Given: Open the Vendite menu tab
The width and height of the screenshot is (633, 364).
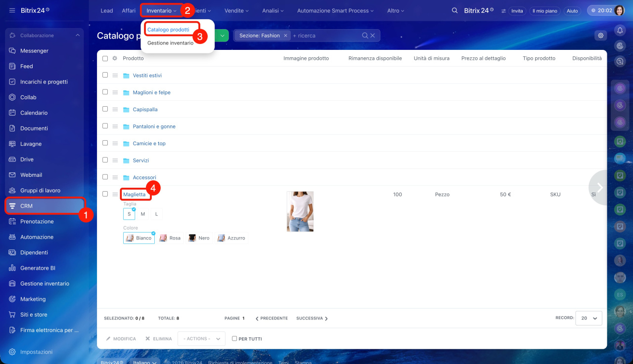Looking at the screenshot, I should click(x=236, y=10).
